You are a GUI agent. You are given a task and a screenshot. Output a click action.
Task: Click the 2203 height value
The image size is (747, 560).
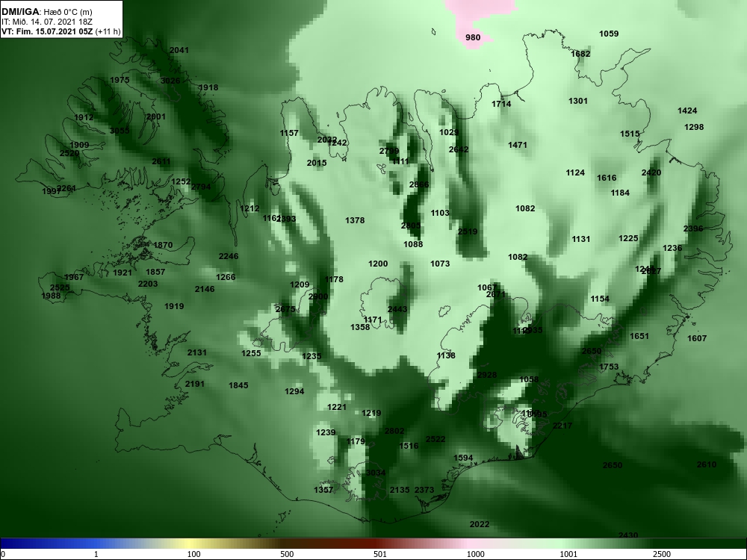pyautogui.click(x=148, y=284)
